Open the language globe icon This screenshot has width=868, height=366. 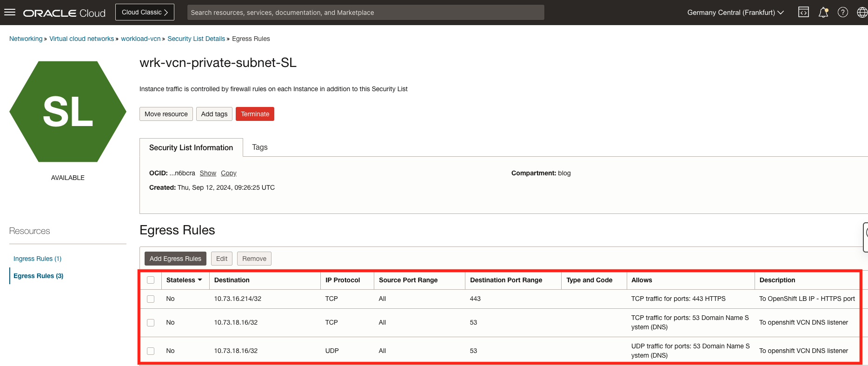point(862,13)
